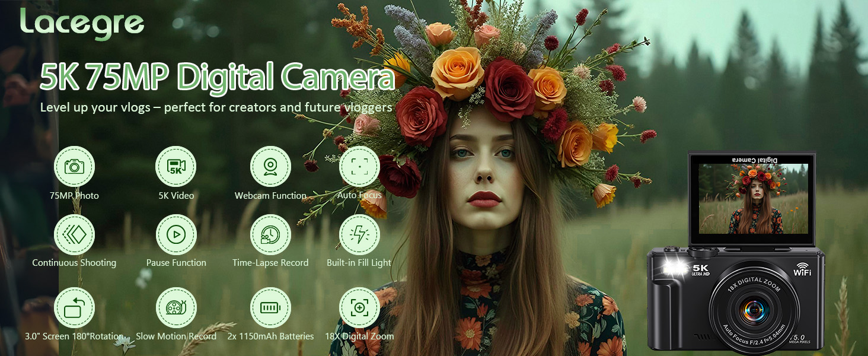The image size is (868, 356).
Task: Click the 'Continuous Shooting' label
Action: pos(74,263)
